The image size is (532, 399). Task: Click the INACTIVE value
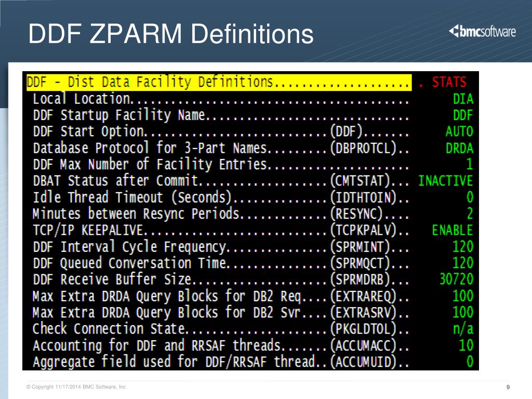point(445,181)
